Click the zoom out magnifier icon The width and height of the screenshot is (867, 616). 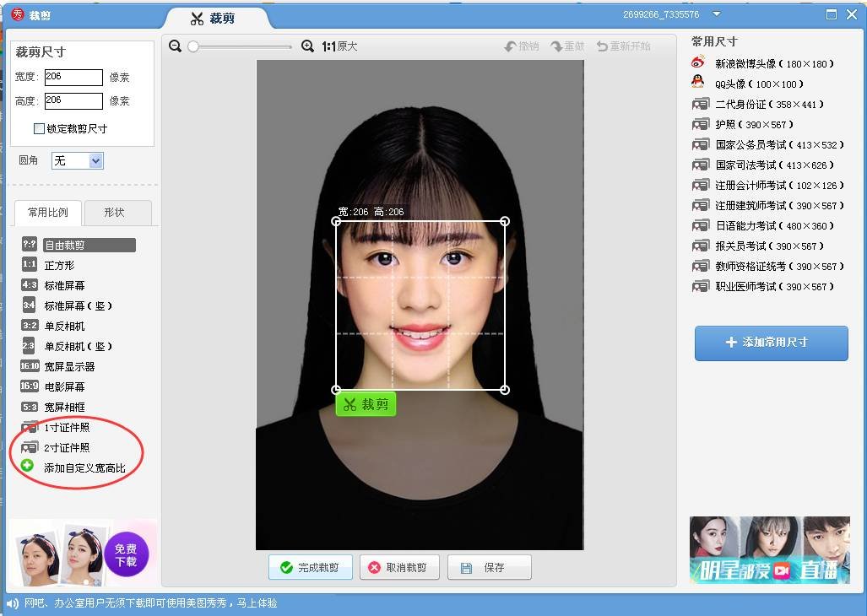pos(176,46)
